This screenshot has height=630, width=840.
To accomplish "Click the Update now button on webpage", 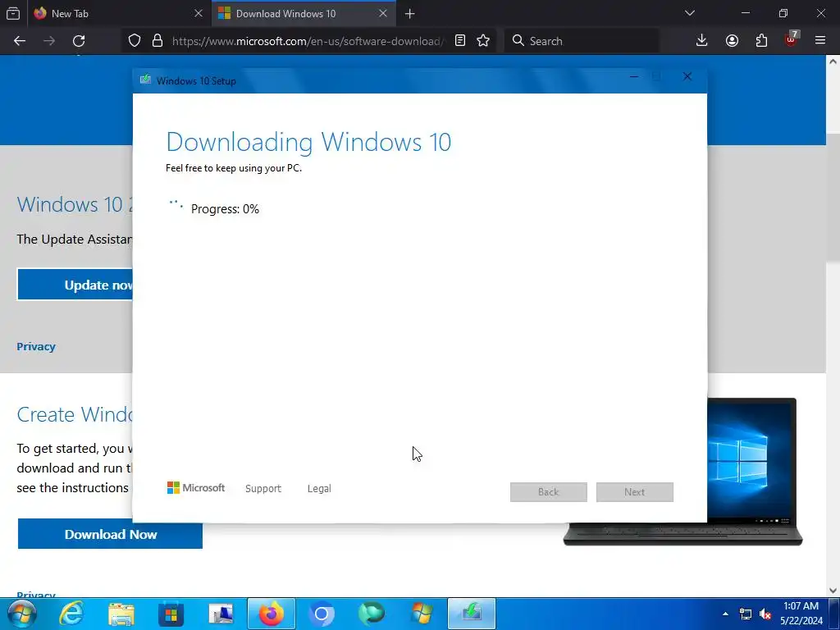I will coord(75,285).
